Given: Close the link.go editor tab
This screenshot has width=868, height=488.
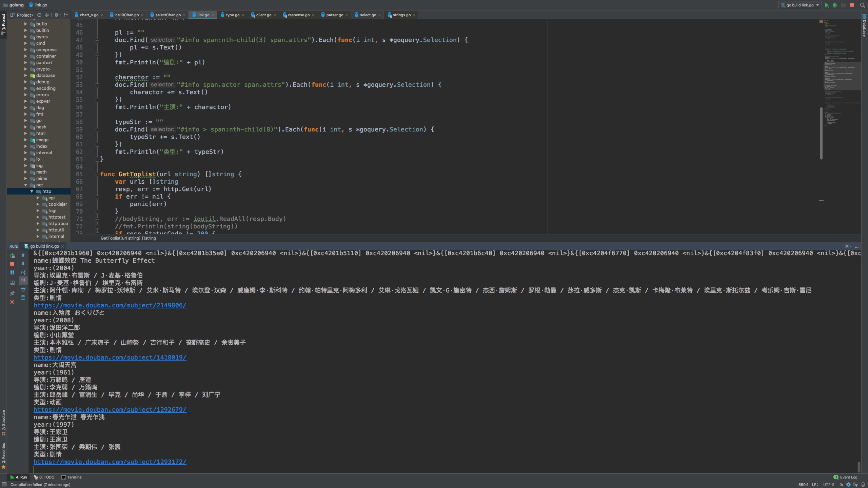Looking at the screenshot, I should tap(213, 15).
